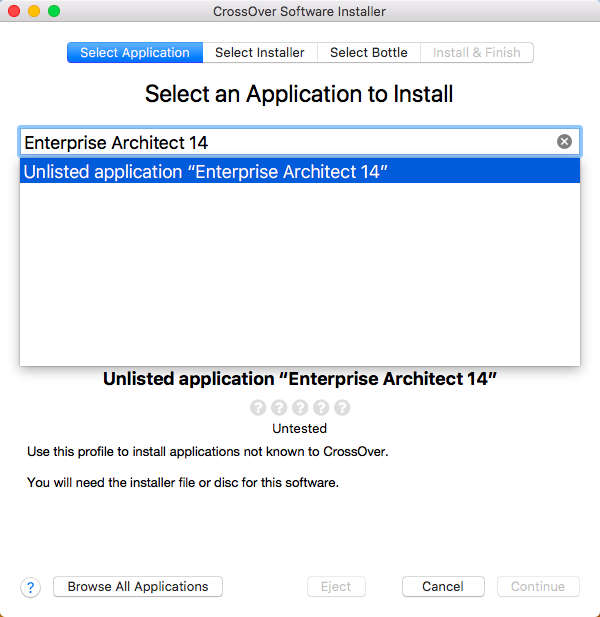This screenshot has width=600, height=617.
Task: Close the CrossOver Software Installer window
Action: pos(14,11)
